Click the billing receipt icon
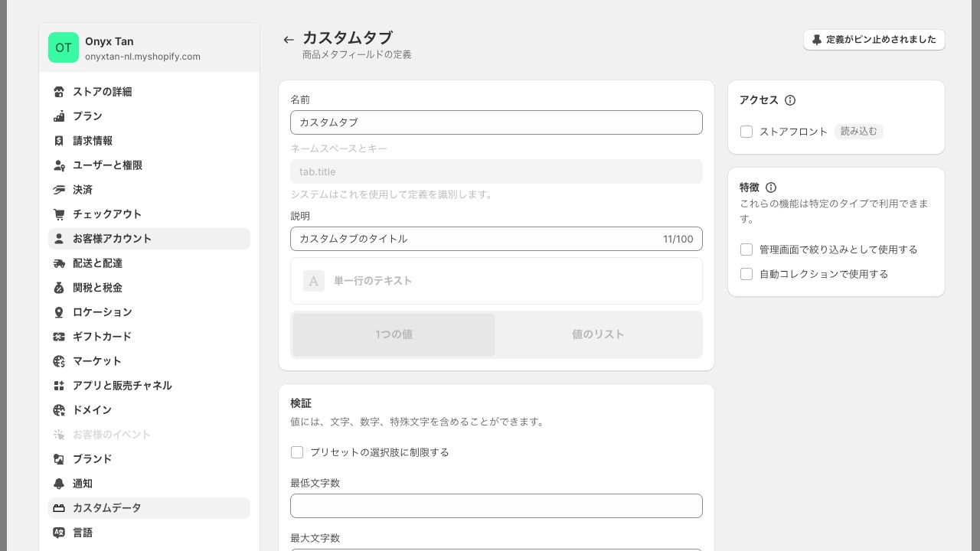Image resolution: width=980 pixels, height=551 pixels. point(59,141)
